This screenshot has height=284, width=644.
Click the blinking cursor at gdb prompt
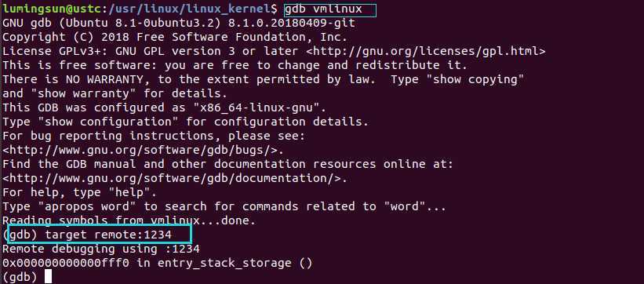tap(49, 276)
